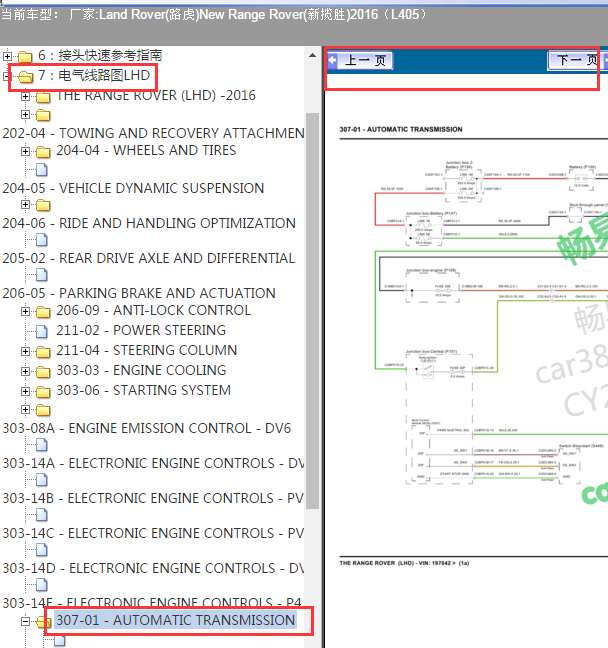The height and width of the screenshot is (648, 608).
Task: Click folder icon beside 206-09 ANTI-LOCK CONTROL
Action: pyautogui.click(x=43, y=312)
